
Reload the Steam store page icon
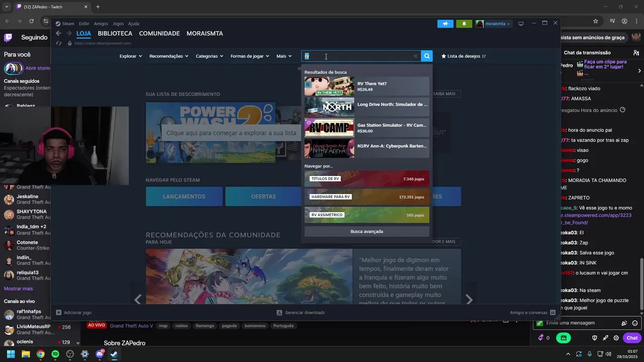[59, 43]
